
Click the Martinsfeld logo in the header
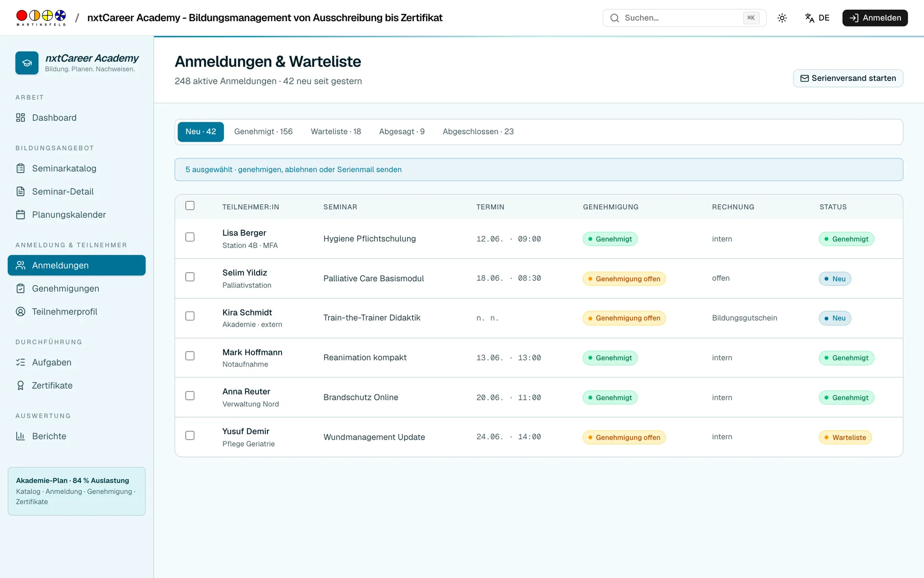click(x=41, y=18)
